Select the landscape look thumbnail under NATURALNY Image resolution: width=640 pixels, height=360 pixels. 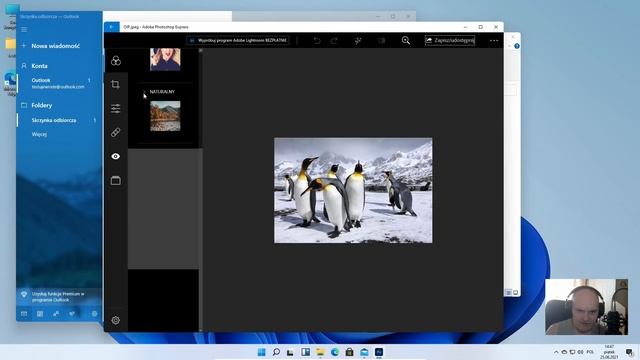point(165,116)
